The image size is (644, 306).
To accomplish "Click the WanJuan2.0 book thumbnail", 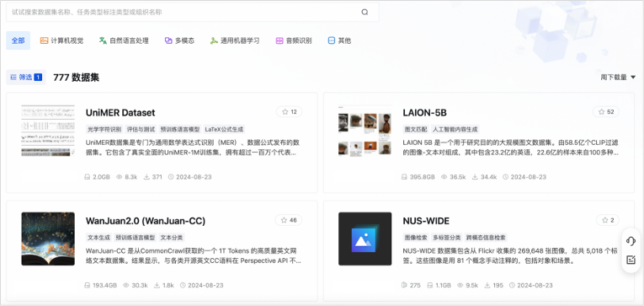I will tap(48, 239).
